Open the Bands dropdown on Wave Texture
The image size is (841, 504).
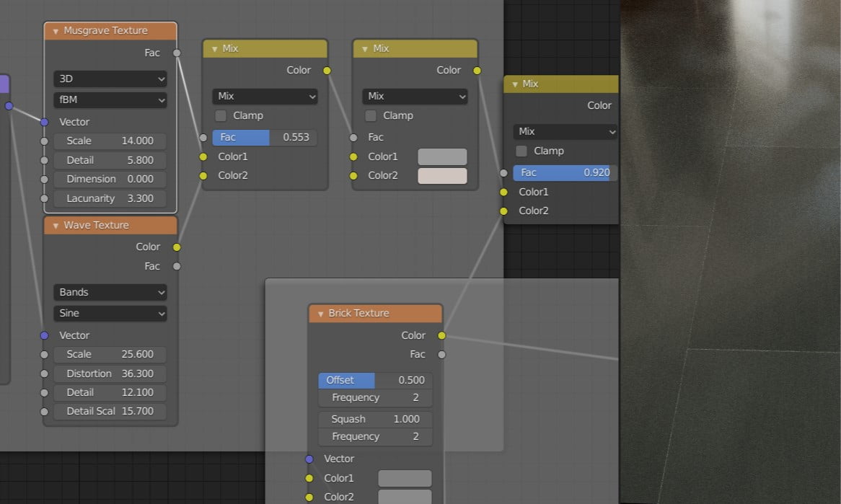tap(110, 292)
